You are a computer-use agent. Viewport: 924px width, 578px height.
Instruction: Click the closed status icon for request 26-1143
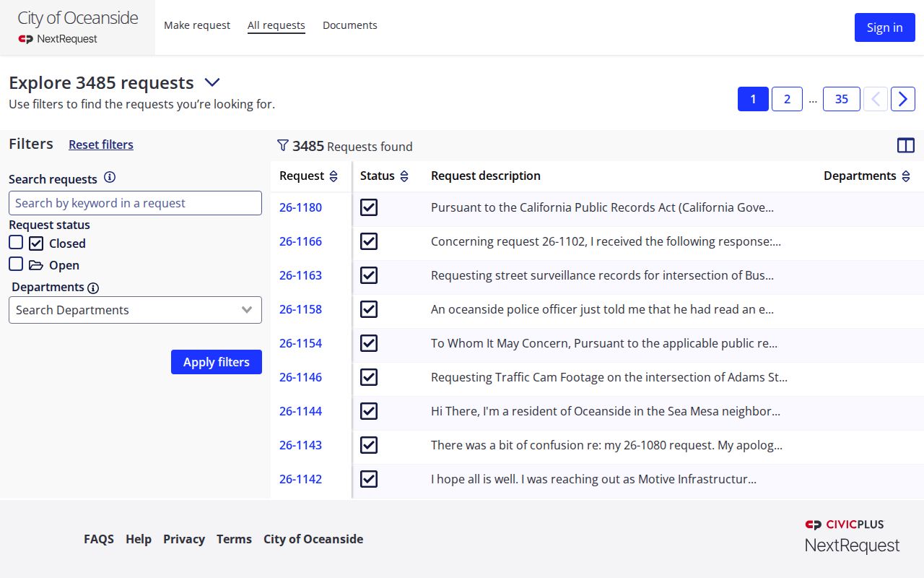pyautogui.click(x=369, y=445)
